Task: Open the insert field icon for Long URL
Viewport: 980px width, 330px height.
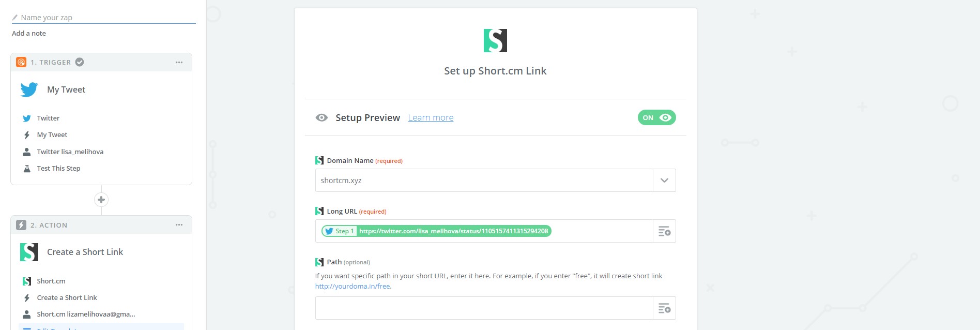Action: [x=664, y=231]
